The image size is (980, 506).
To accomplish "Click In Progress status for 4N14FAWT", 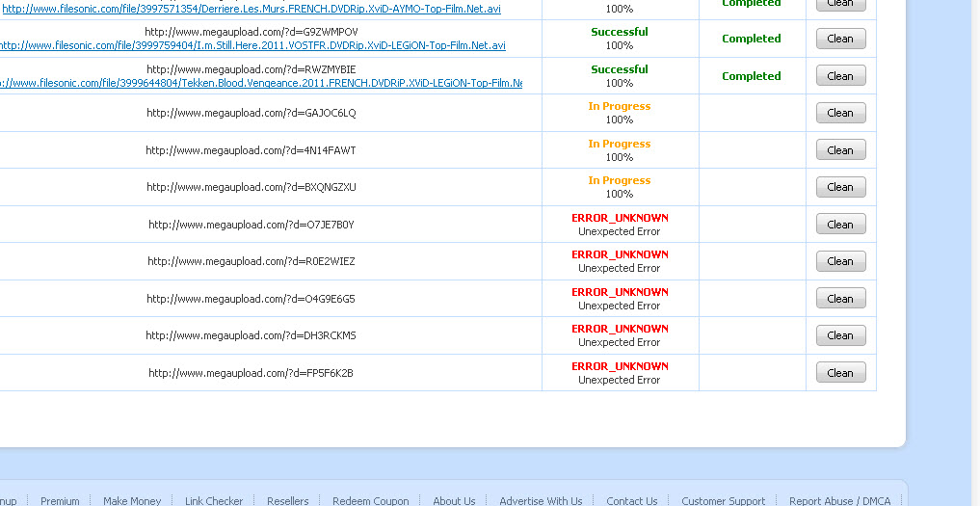I will (620, 144).
